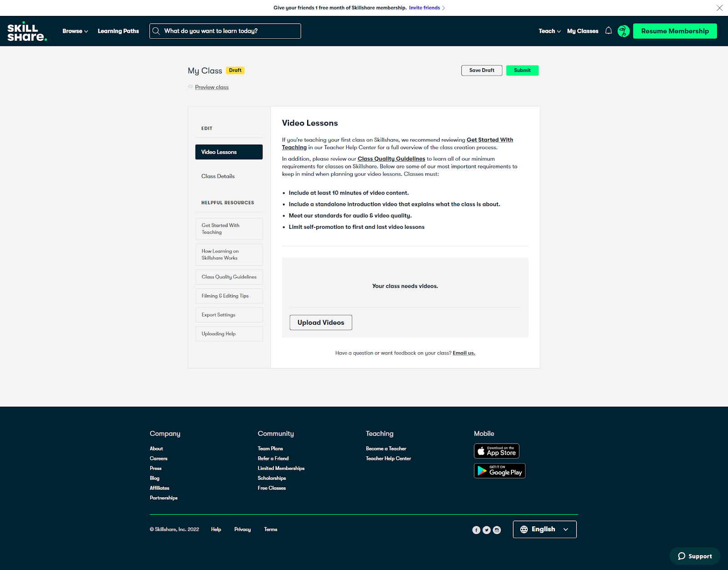Image resolution: width=728 pixels, height=570 pixels.
Task: Open the Team Plans footer link
Action: 270,449
